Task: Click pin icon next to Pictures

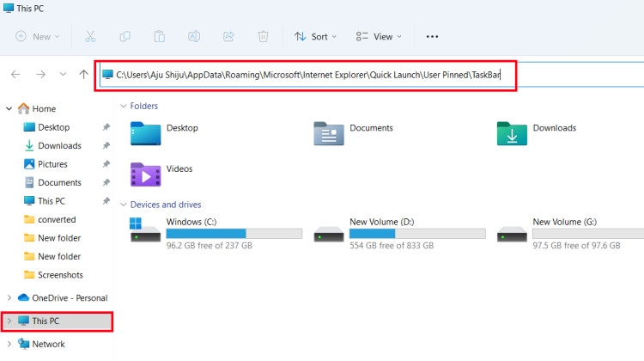Action: point(106,164)
